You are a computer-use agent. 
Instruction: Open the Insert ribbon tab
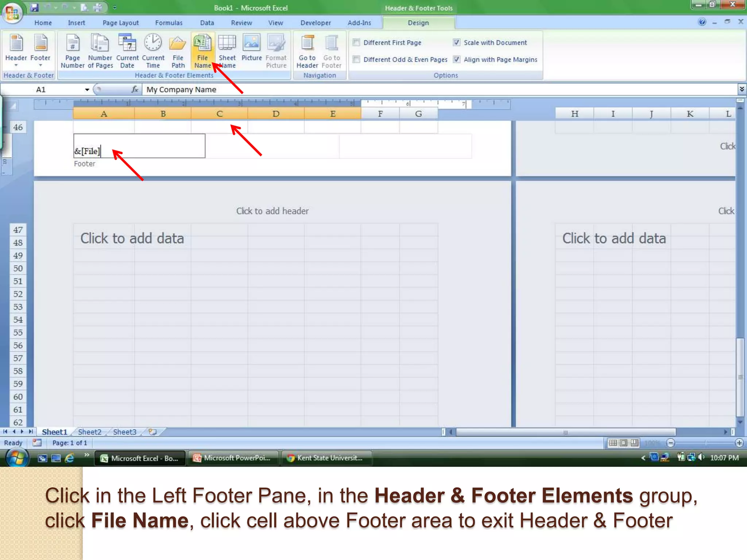(76, 23)
